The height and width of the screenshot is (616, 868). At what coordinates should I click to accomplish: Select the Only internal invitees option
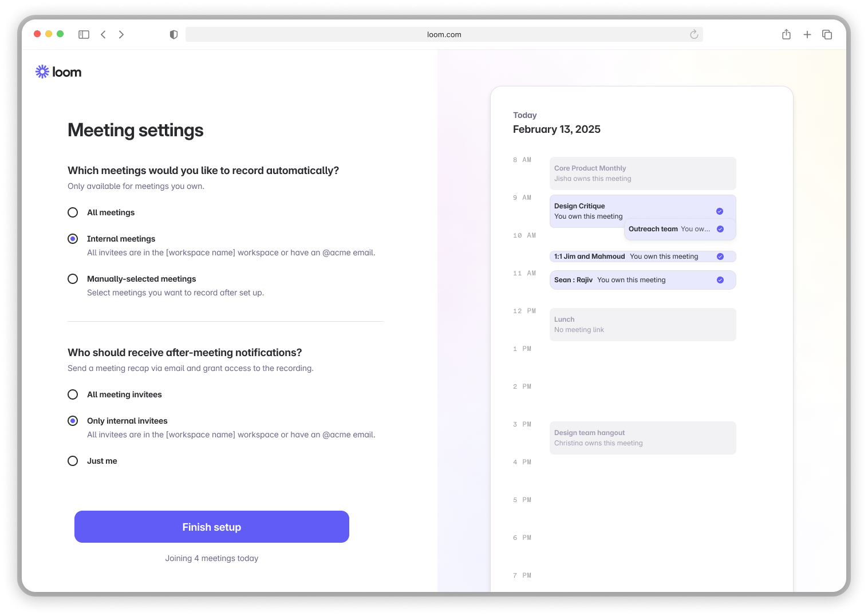[x=73, y=421]
